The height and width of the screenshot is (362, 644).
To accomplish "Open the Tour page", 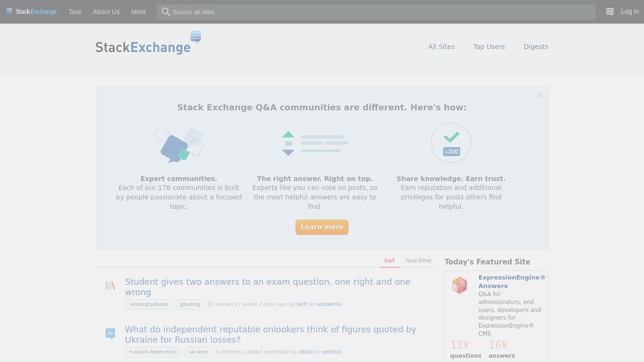I will click(x=75, y=12).
